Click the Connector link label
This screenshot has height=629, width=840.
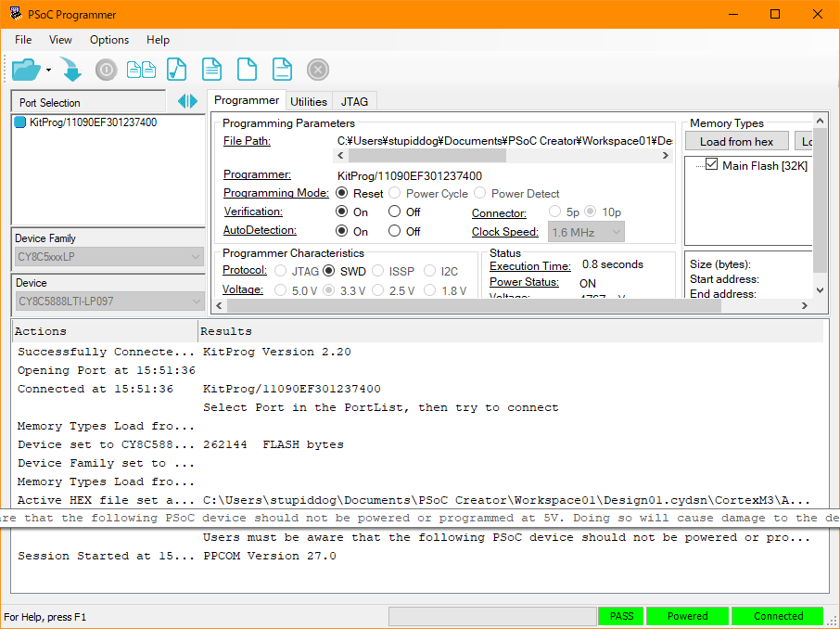click(x=499, y=212)
